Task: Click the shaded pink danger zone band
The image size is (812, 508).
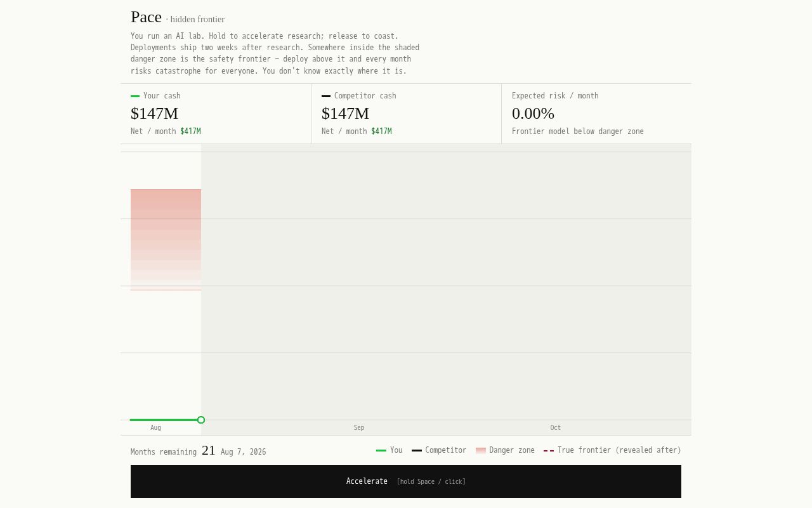Action: coord(166,239)
